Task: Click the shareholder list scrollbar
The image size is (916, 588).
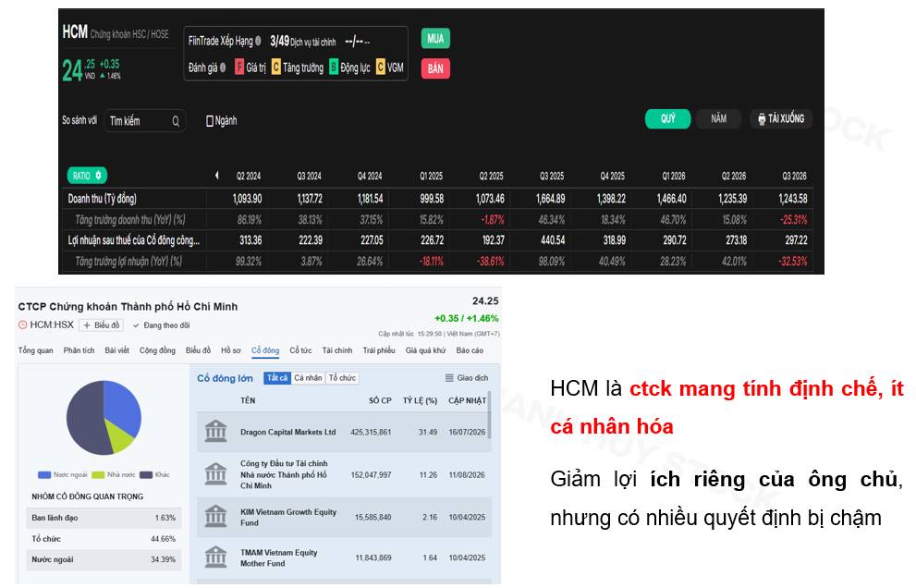Action: pos(489,416)
